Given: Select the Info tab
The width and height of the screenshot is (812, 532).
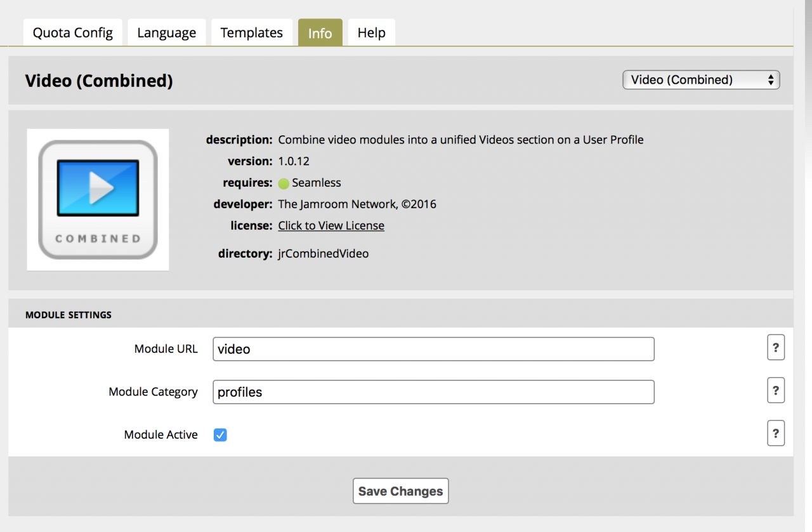Looking at the screenshot, I should point(320,33).
